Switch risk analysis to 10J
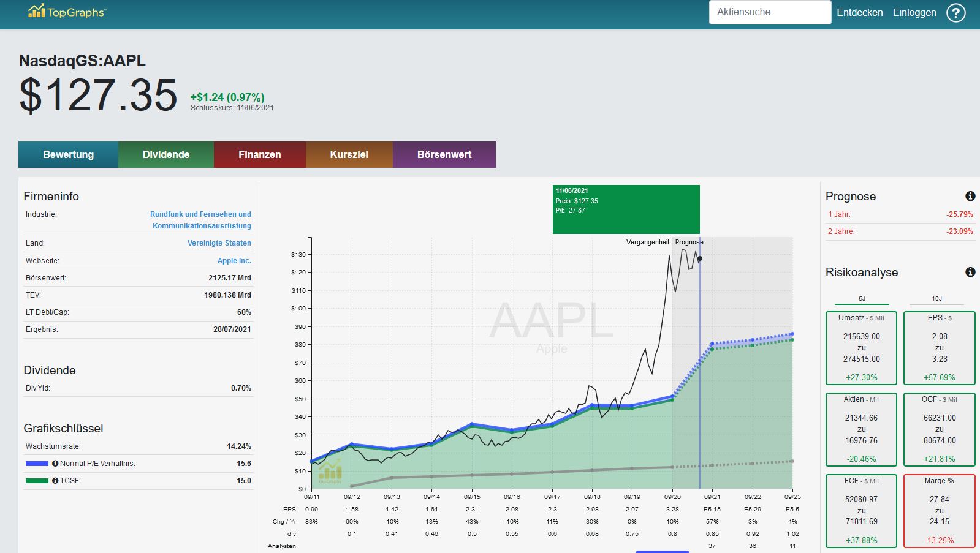This screenshot has width=980, height=553. point(936,299)
